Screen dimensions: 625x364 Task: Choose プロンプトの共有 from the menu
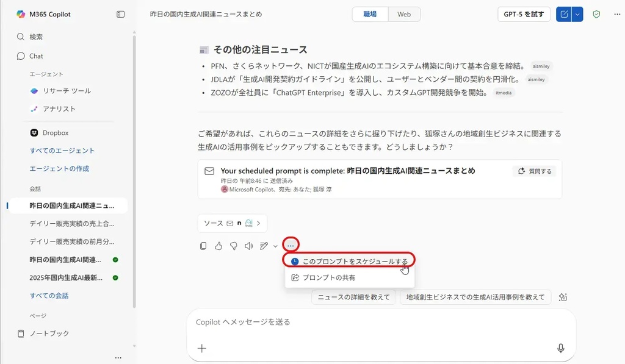tap(328, 277)
